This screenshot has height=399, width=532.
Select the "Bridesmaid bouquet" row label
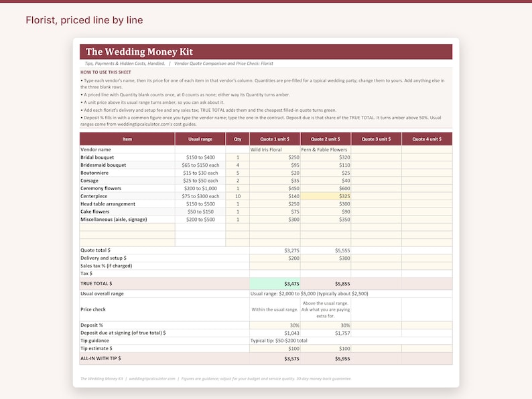coord(103,165)
